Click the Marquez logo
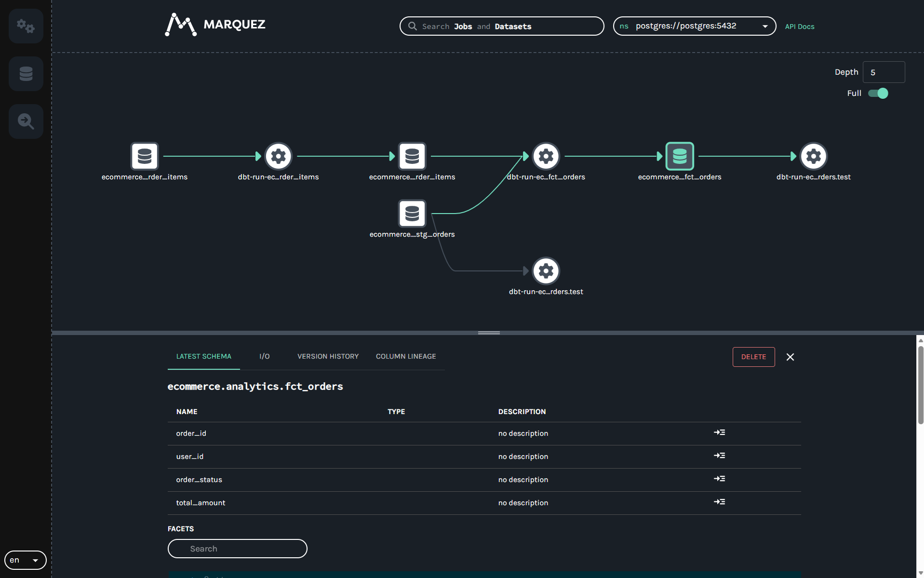 coord(215,25)
